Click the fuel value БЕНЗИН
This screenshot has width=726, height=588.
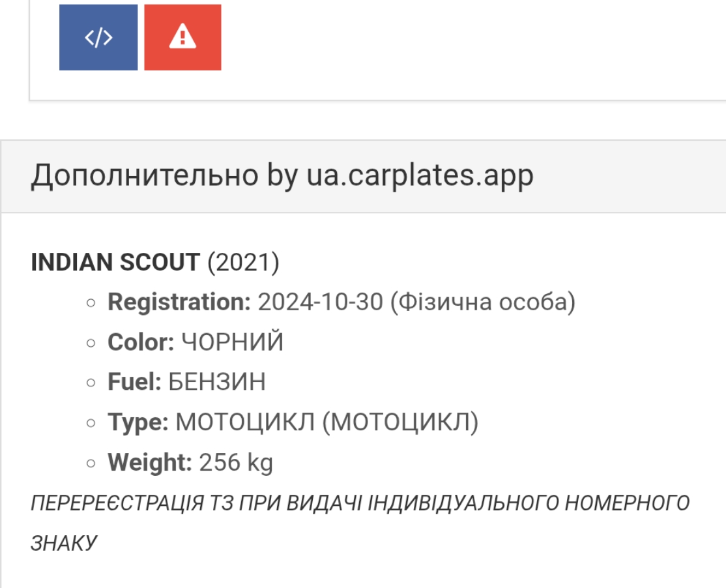click(217, 382)
